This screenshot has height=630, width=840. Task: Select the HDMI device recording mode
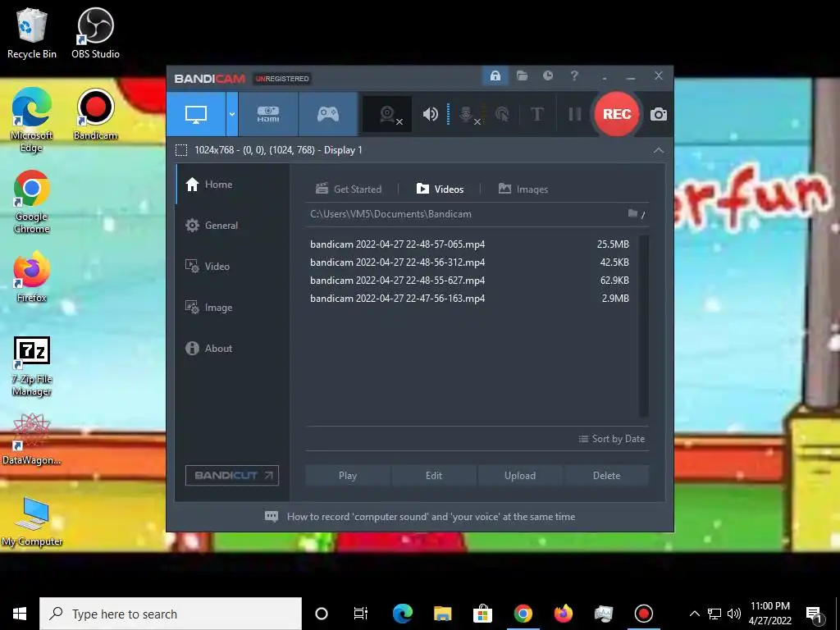click(x=268, y=114)
